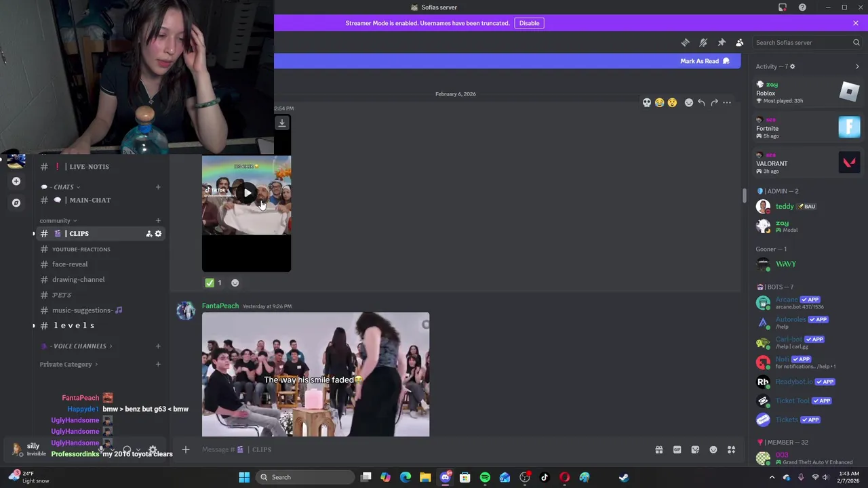Click message box plus attach button

pyautogui.click(x=185, y=449)
